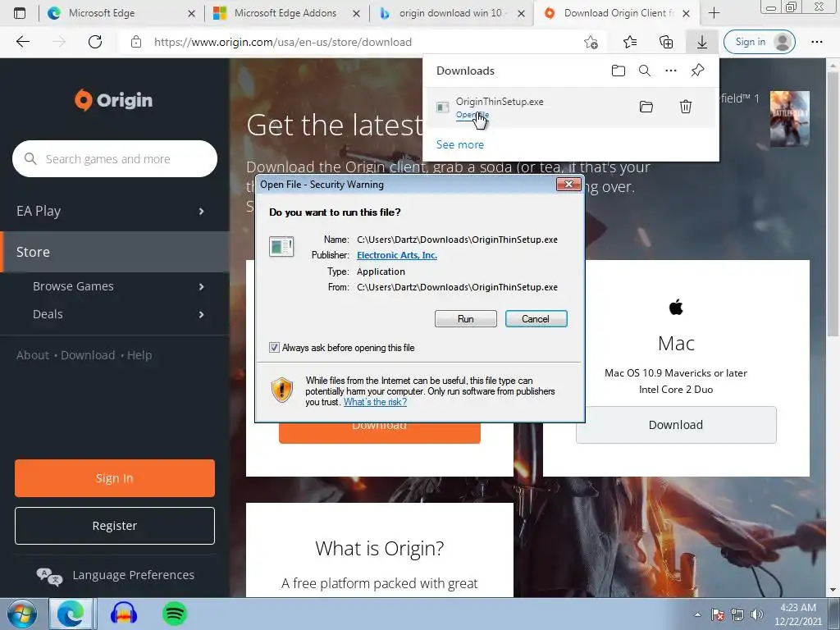Viewport: 840px width, 630px height.
Task: Open Download link in sidebar footer
Action: click(x=88, y=355)
